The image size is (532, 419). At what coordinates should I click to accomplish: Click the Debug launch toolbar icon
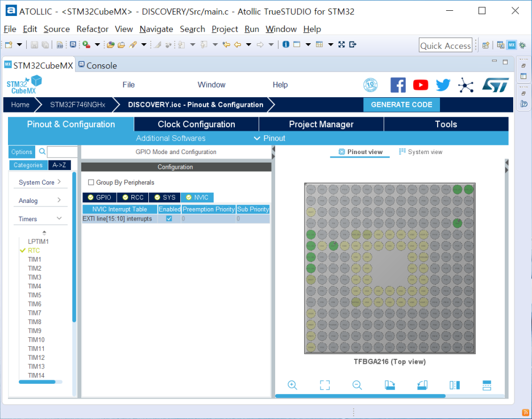click(86, 44)
